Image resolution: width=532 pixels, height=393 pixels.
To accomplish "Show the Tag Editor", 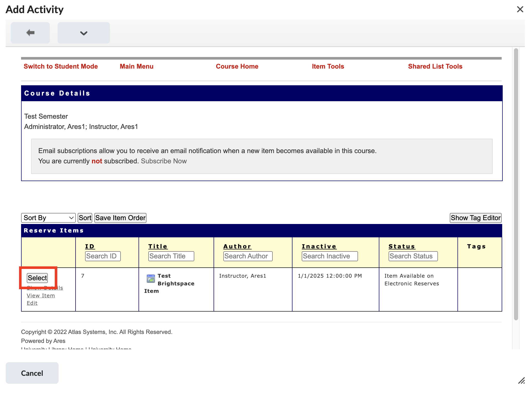I will [475, 218].
